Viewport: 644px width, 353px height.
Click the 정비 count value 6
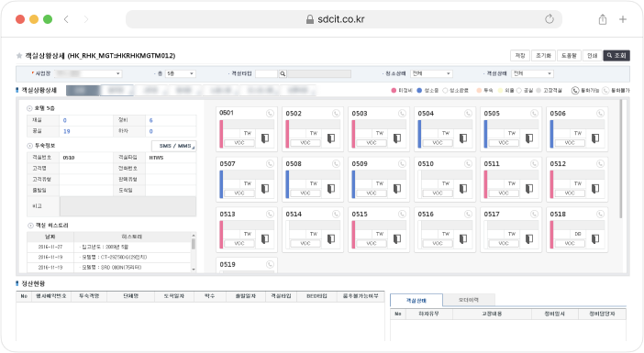[x=151, y=120]
